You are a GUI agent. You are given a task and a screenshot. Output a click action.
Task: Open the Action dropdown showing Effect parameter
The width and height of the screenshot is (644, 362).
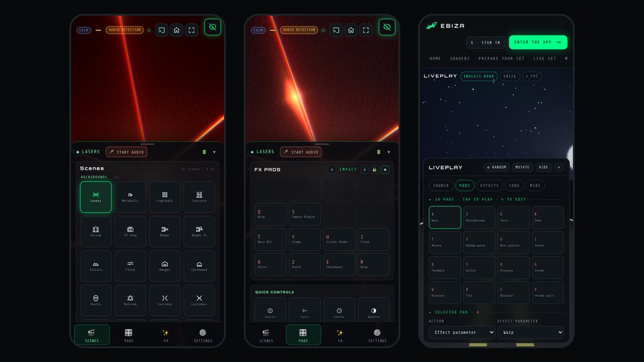click(x=462, y=333)
